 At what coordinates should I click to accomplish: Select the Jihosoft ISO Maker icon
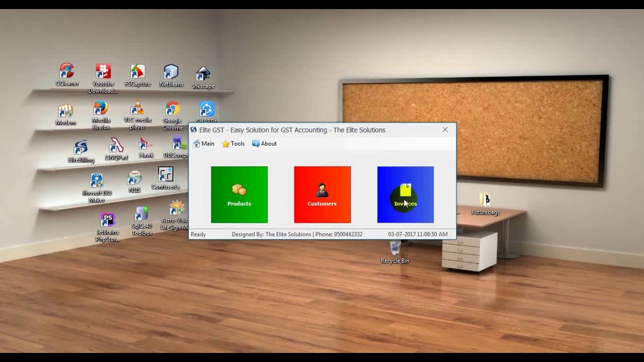pyautogui.click(x=97, y=188)
